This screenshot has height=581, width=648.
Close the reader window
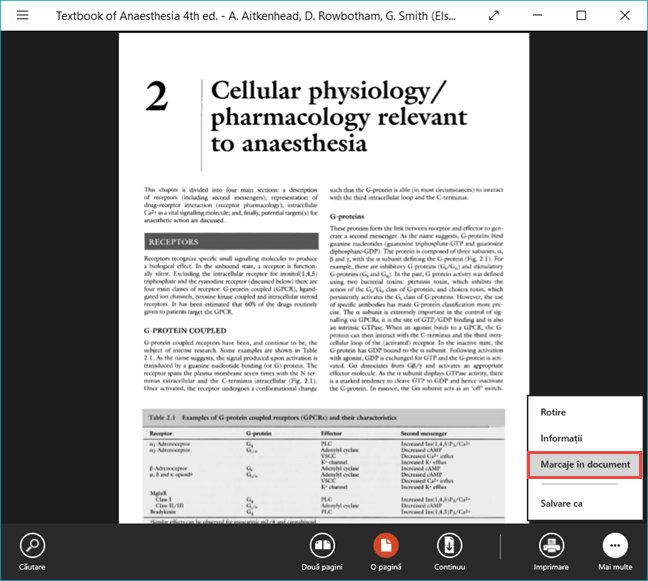coord(625,15)
